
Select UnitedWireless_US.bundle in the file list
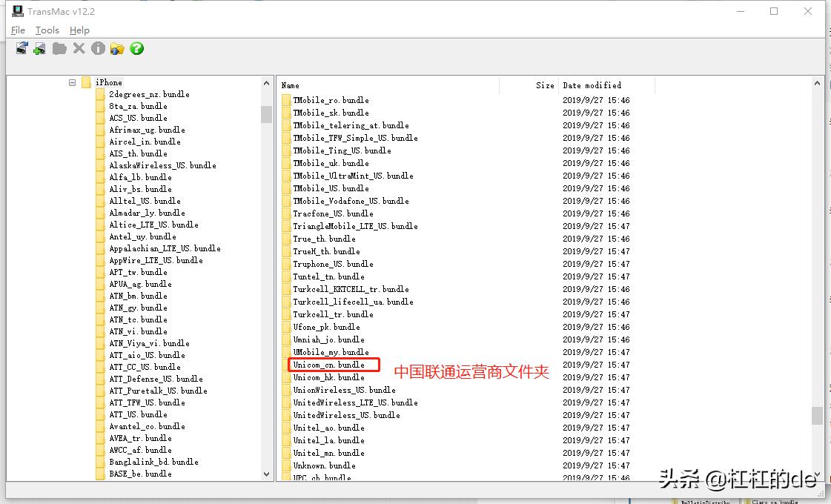[347, 416]
